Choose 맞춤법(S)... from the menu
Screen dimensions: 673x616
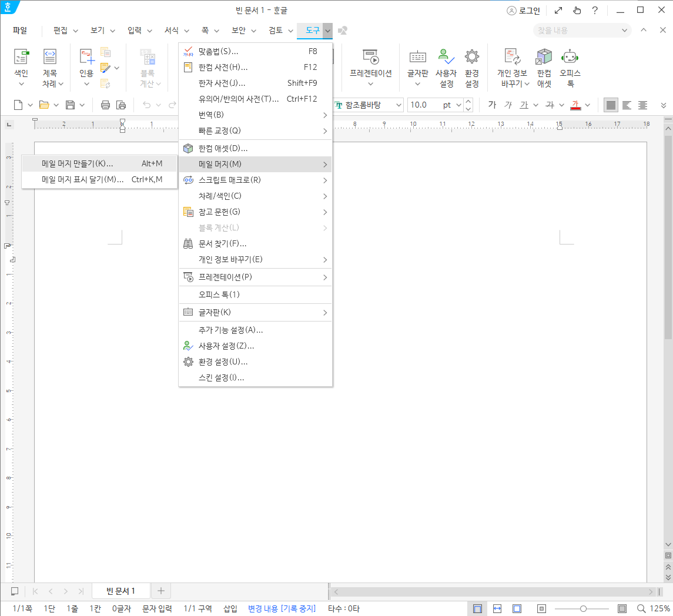[255, 52]
